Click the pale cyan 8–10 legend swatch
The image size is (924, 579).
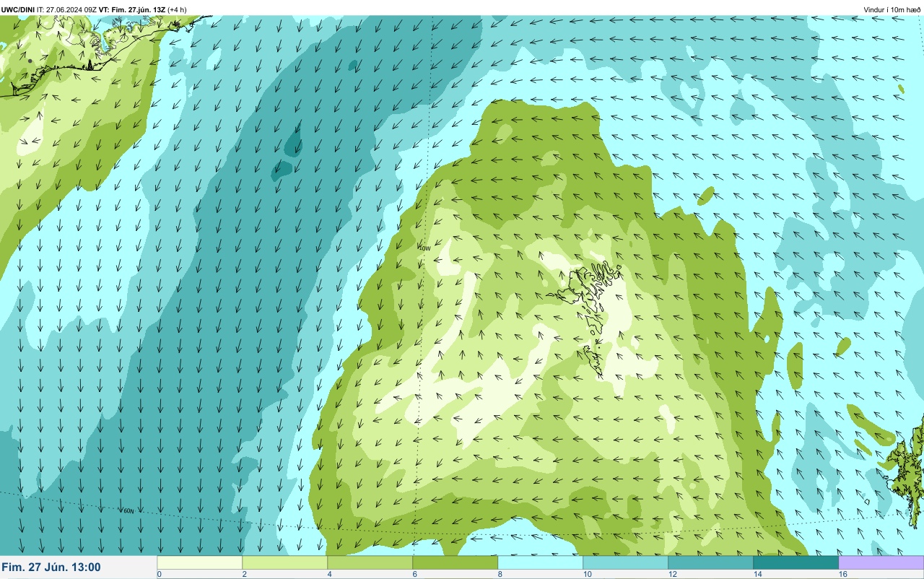tap(541, 562)
